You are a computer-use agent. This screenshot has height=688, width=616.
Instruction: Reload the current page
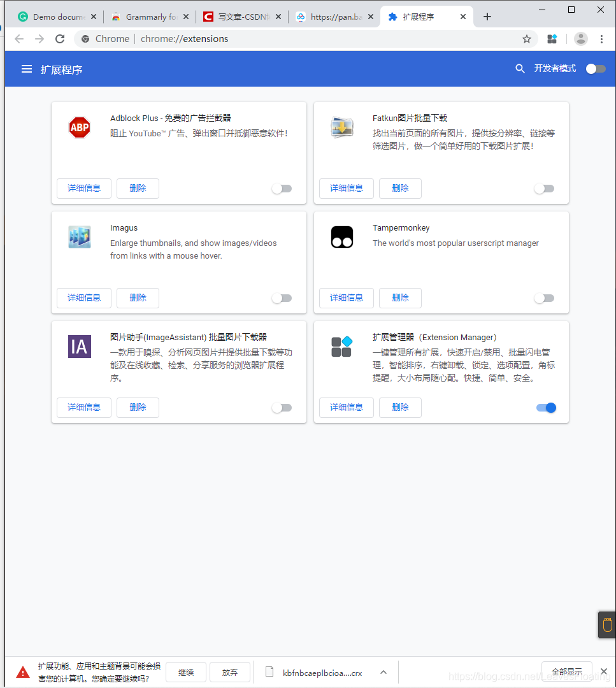click(60, 39)
